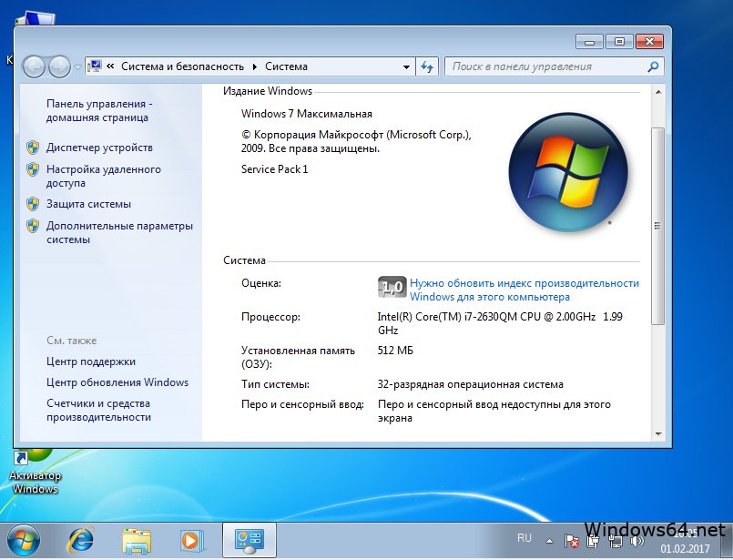733x560 pixels.
Task: Open the Start menu orb
Action: pyautogui.click(x=23, y=541)
